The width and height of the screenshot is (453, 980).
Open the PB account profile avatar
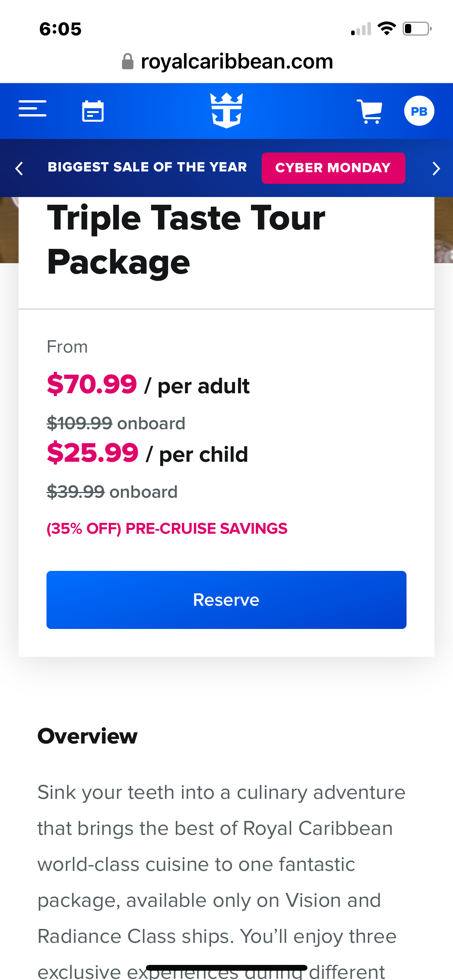point(419,111)
